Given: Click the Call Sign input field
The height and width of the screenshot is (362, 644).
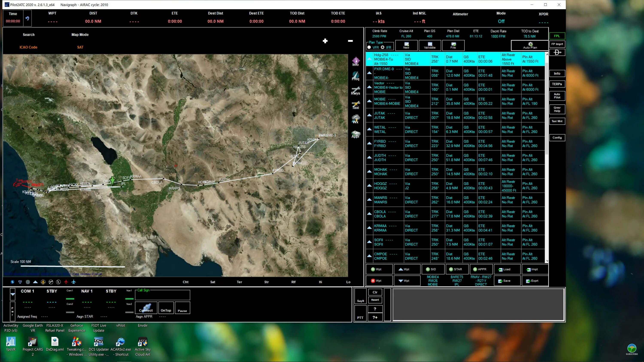Looking at the screenshot, I should point(163,296).
